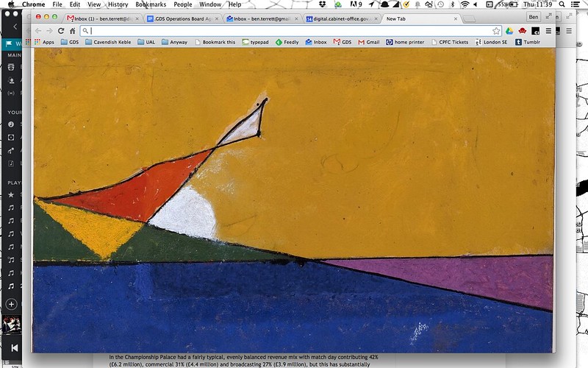Screen dimensions: 588x368
Task: Open the Tumblr bookmark
Action: pyautogui.click(x=528, y=43)
